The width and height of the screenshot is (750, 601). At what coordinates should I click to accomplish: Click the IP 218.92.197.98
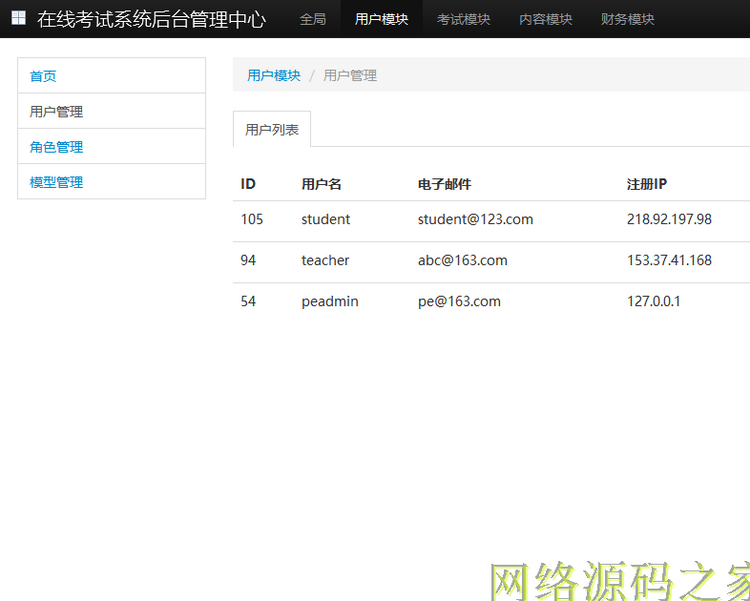coord(669,219)
